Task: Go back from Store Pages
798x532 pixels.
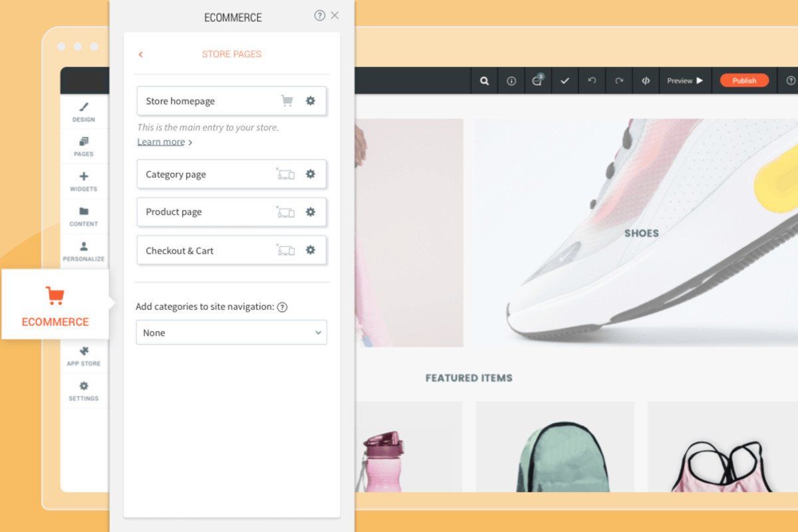Action: coord(140,55)
